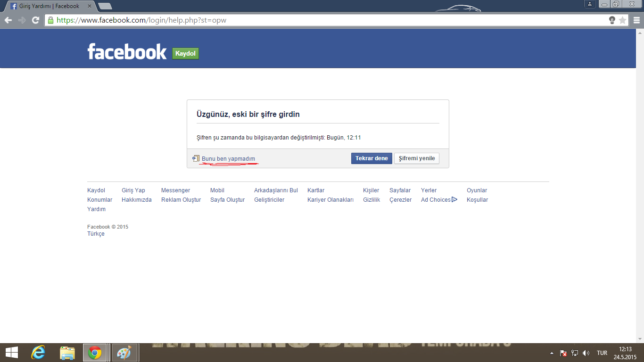Open the Yardım footer link
This screenshot has height=362, width=644.
point(96,209)
